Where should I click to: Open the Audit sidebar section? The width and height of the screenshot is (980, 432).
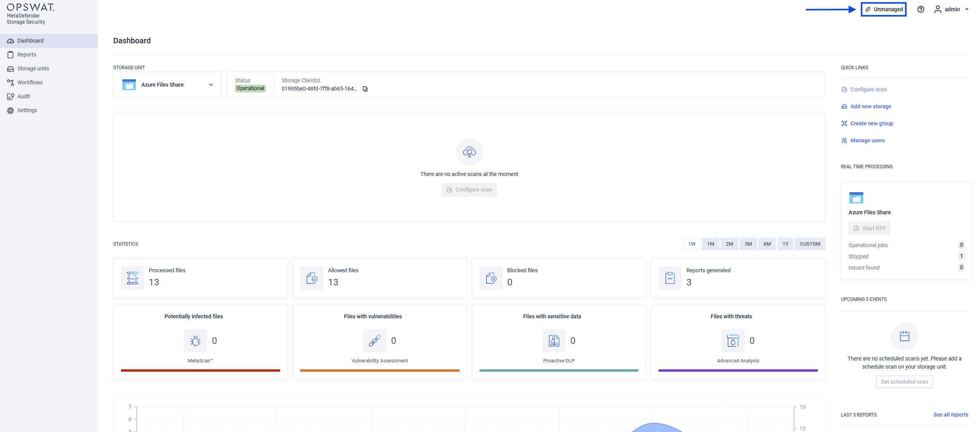click(x=49, y=96)
